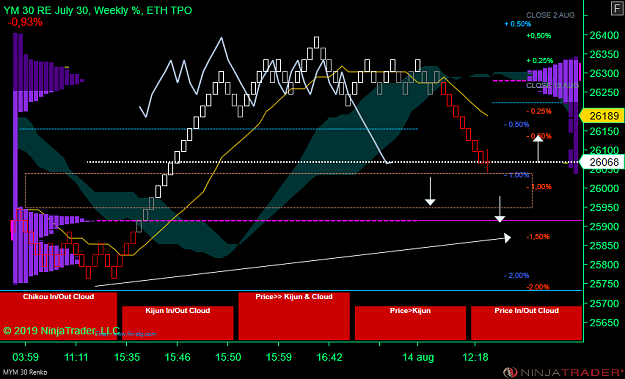This screenshot has width=625, height=379.
Task: Click the 26250 price axis label
Action: tap(604, 92)
